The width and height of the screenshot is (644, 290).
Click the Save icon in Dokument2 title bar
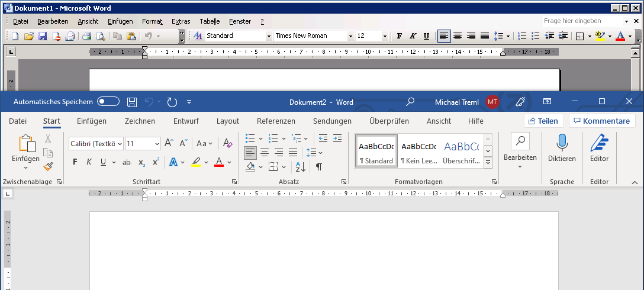click(x=132, y=102)
